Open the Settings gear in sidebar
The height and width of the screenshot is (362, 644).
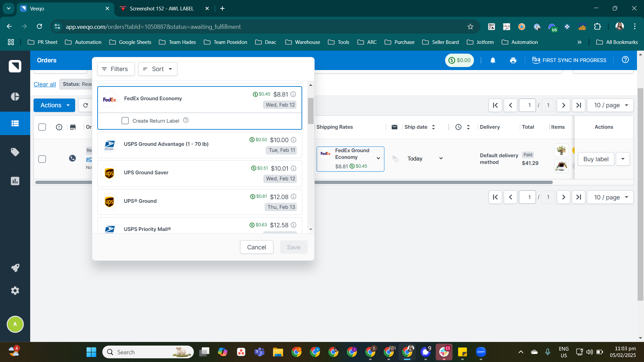coord(15,291)
